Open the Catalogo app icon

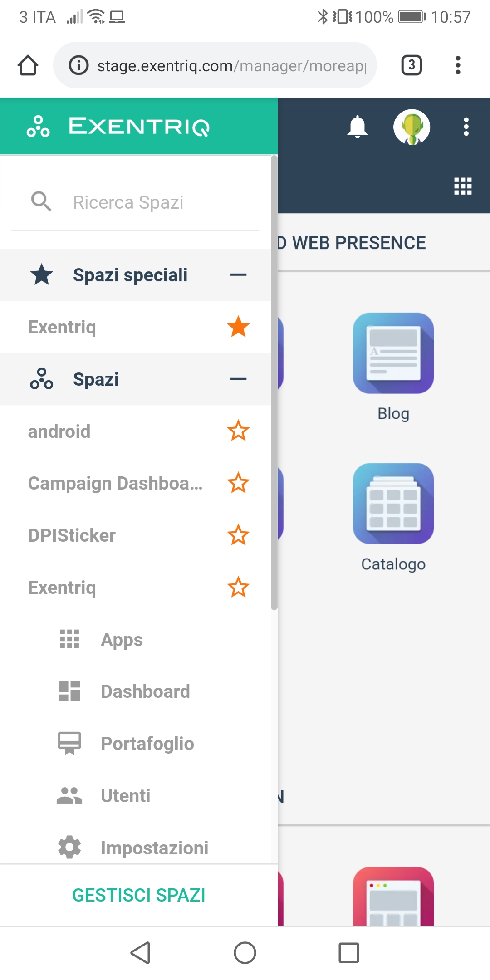coord(393,504)
